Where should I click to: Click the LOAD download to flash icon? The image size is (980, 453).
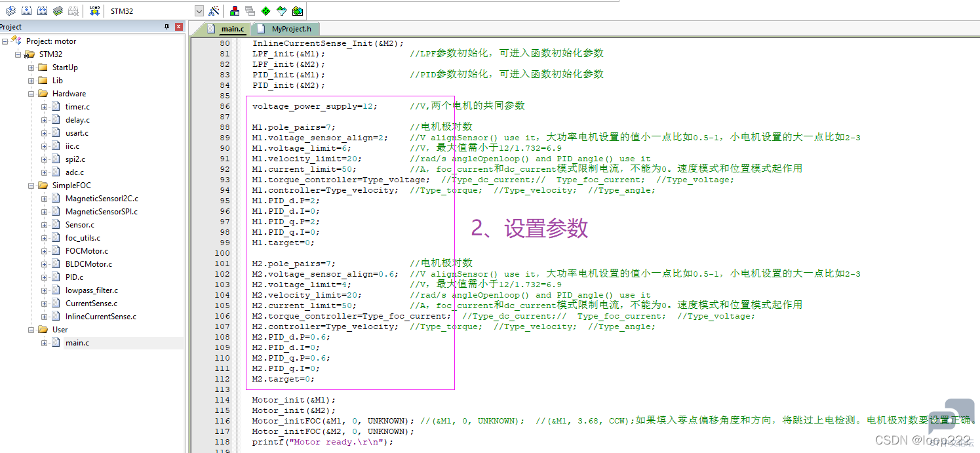(94, 10)
